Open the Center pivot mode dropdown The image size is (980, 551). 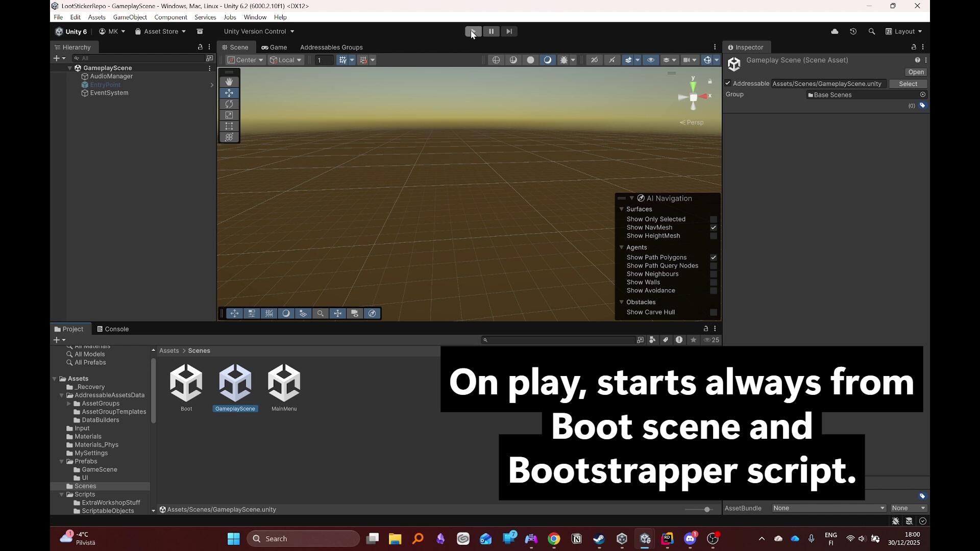pos(246,60)
